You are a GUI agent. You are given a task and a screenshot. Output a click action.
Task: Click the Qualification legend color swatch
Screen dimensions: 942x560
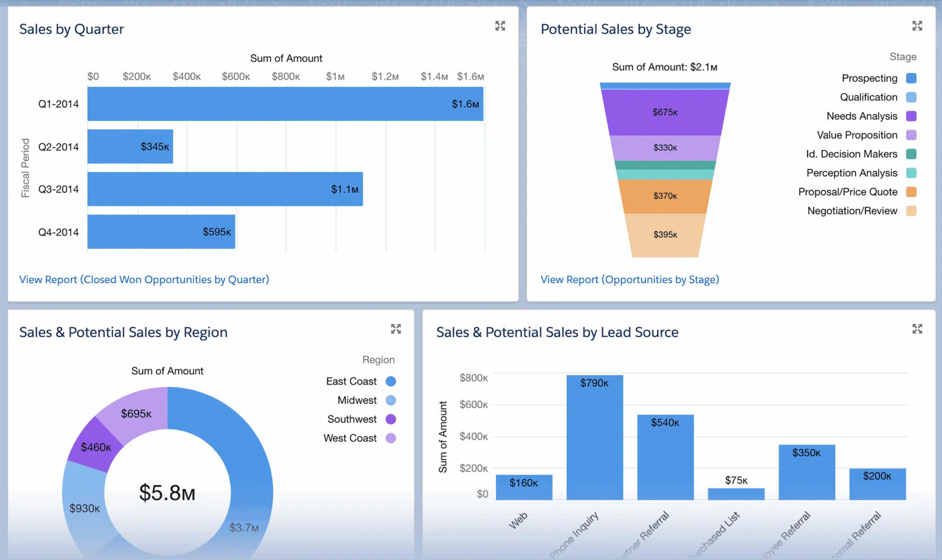click(911, 97)
